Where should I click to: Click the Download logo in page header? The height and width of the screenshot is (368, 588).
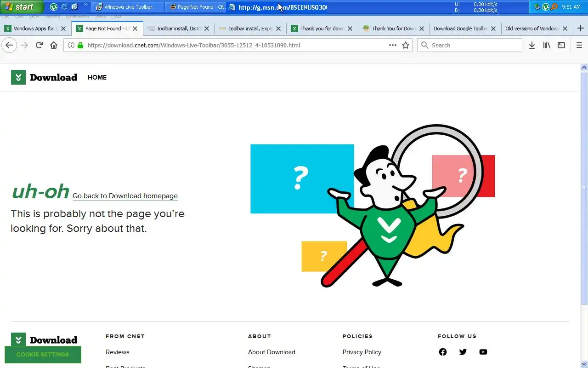point(44,77)
